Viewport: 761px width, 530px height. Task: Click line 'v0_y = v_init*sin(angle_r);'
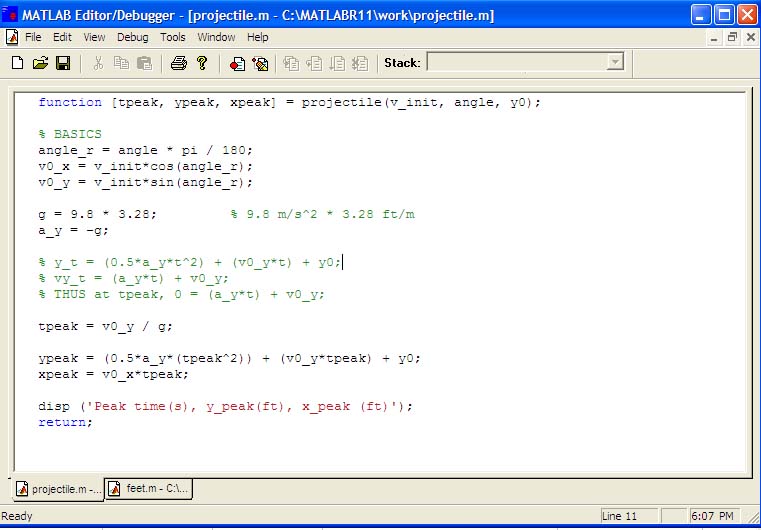[146, 182]
